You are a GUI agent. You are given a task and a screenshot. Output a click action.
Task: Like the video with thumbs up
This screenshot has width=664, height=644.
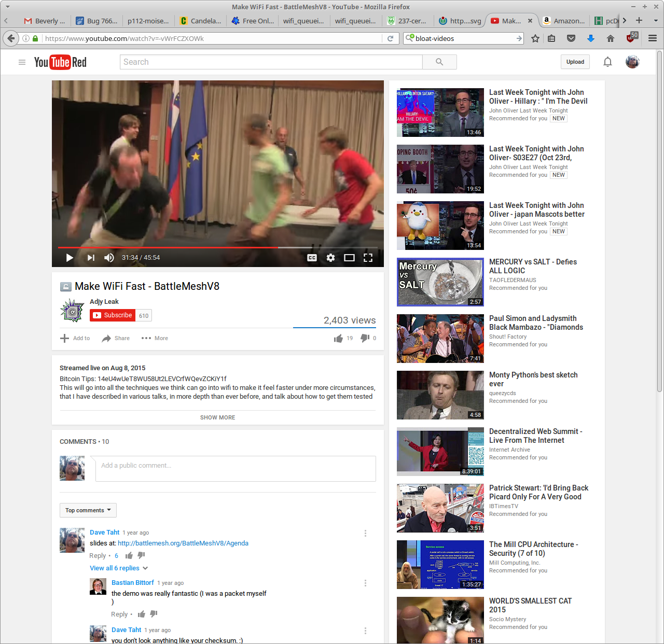(x=339, y=338)
